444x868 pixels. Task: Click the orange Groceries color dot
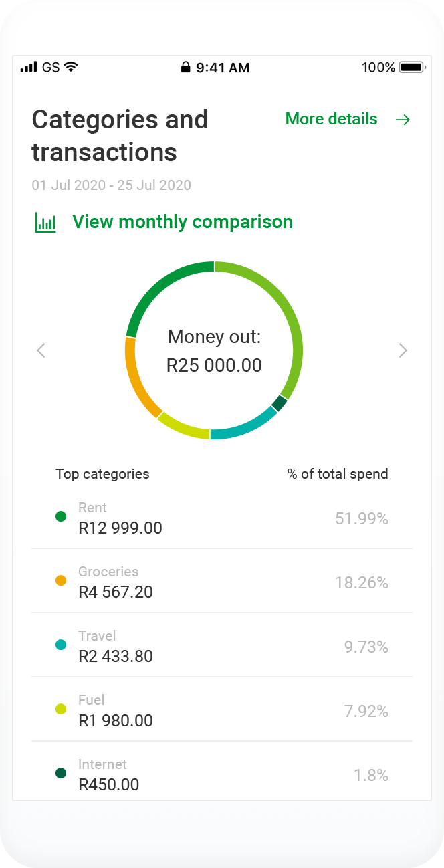tap(61, 580)
